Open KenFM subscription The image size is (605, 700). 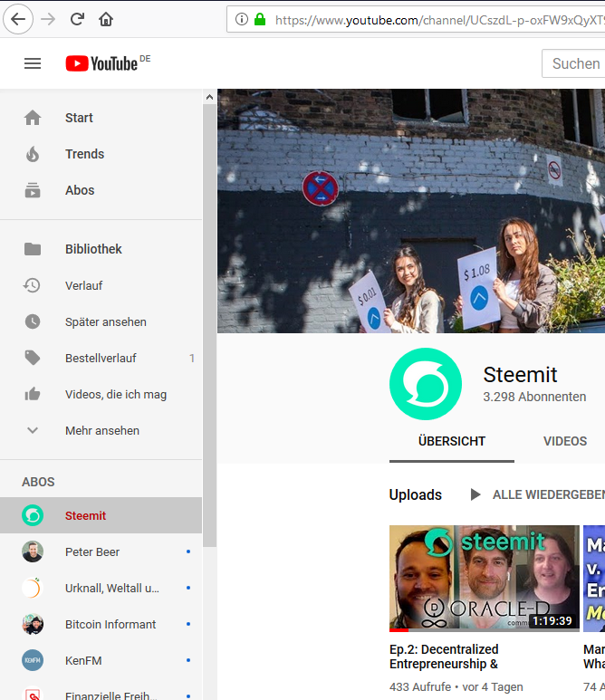click(x=101, y=660)
